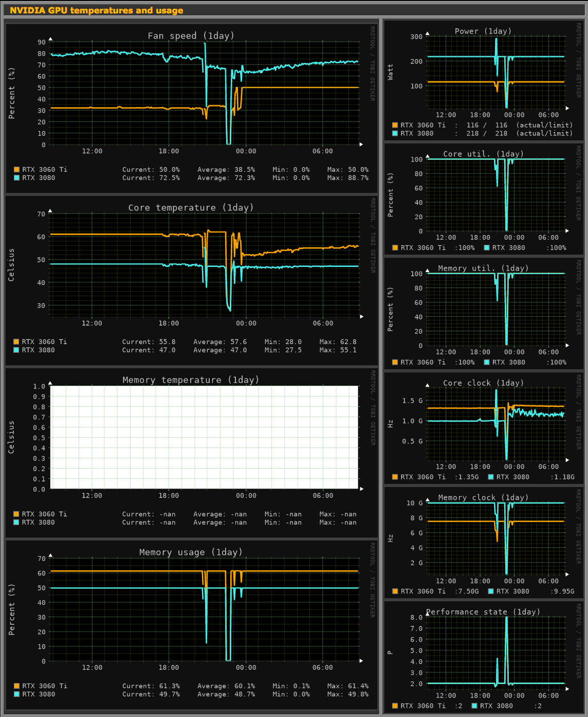Click the NVIDIA GPU temperatures and usage heading
The image size is (588, 717).
[x=97, y=10]
